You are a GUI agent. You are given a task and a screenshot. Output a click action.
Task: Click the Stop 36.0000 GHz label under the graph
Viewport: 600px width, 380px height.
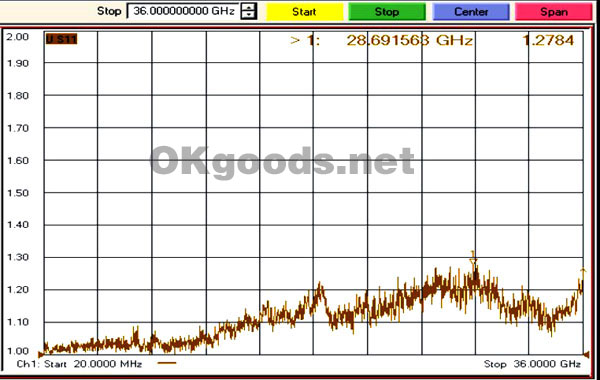532,364
